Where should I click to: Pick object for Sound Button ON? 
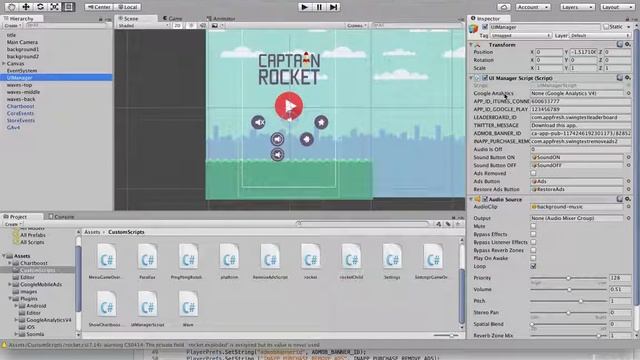(x=629, y=157)
